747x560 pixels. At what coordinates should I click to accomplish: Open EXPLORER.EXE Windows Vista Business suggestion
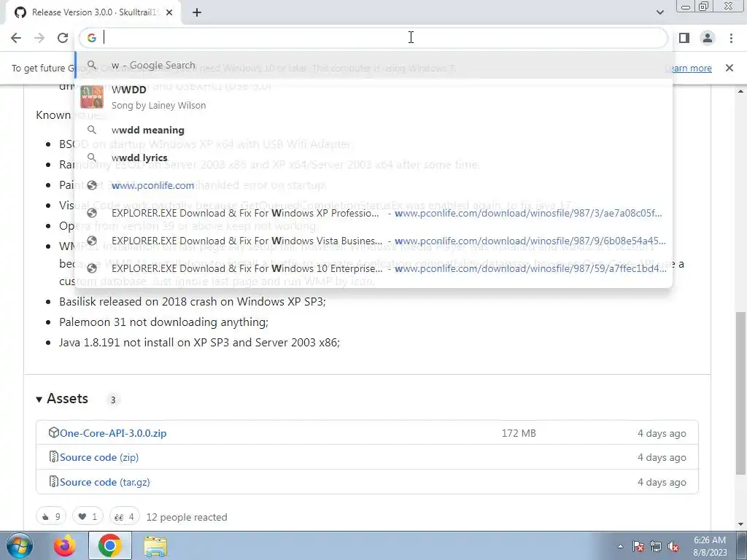(373, 241)
